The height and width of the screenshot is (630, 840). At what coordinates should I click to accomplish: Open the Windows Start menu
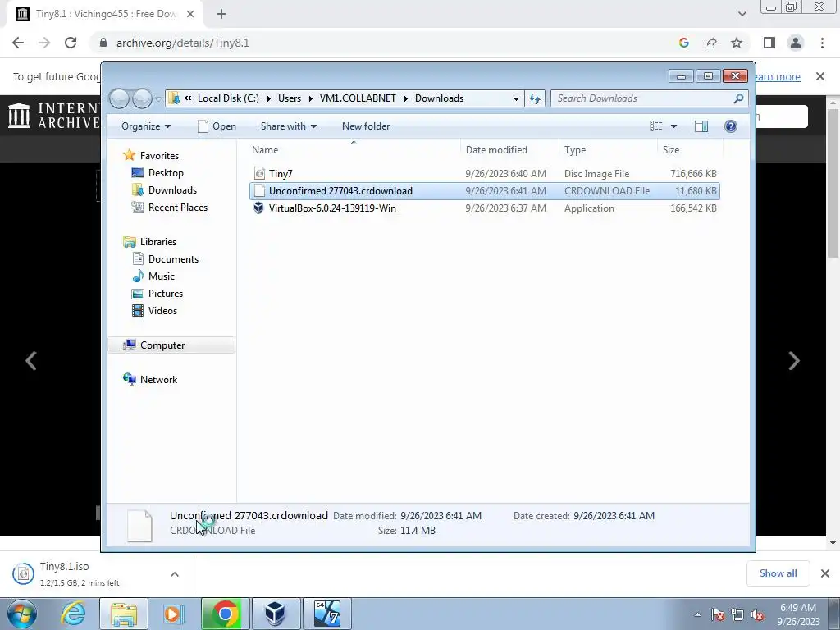(x=22, y=614)
